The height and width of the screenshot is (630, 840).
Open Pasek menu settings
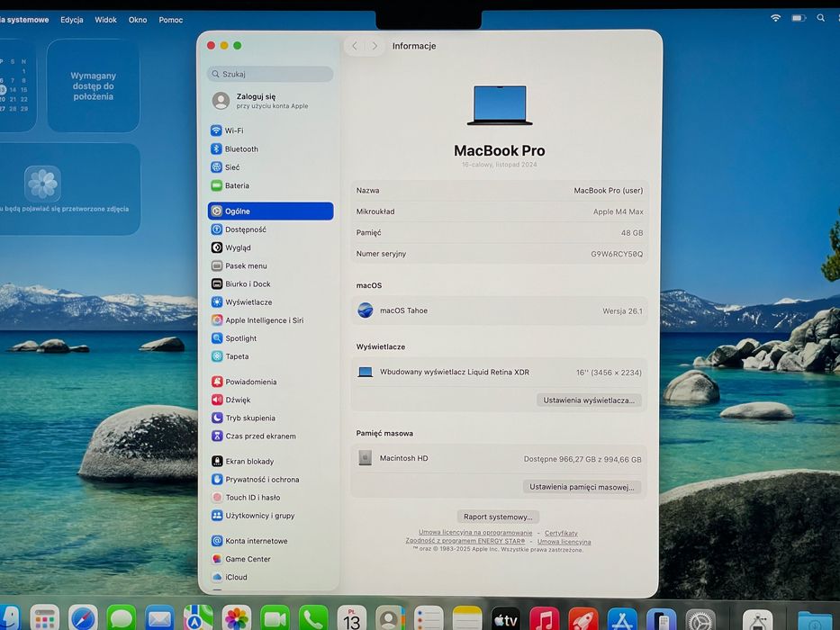click(x=270, y=265)
